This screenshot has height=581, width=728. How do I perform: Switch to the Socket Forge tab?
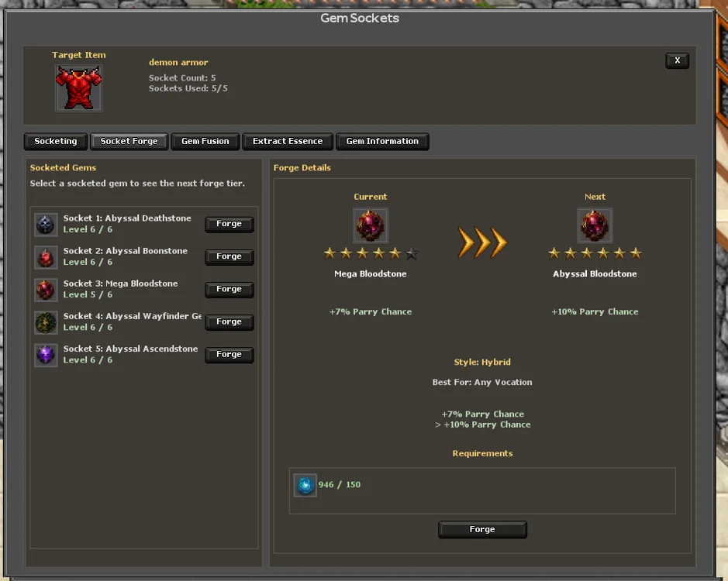tap(129, 141)
